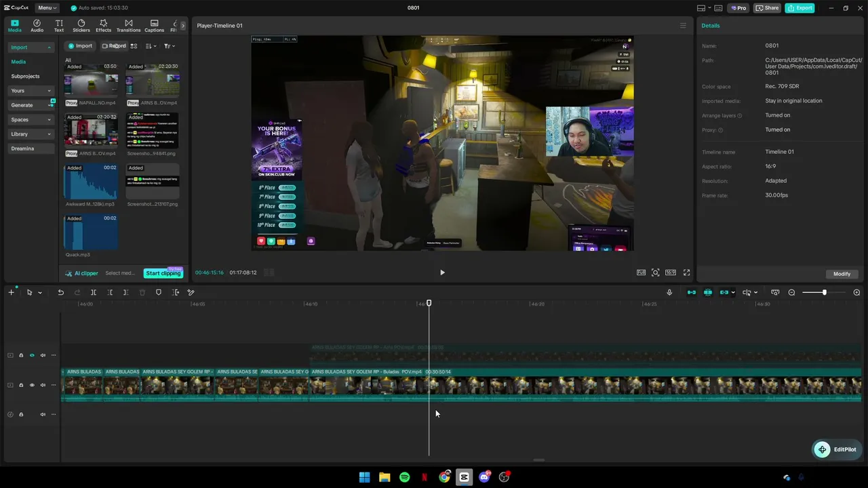Expand the Yours section

pos(31,91)
